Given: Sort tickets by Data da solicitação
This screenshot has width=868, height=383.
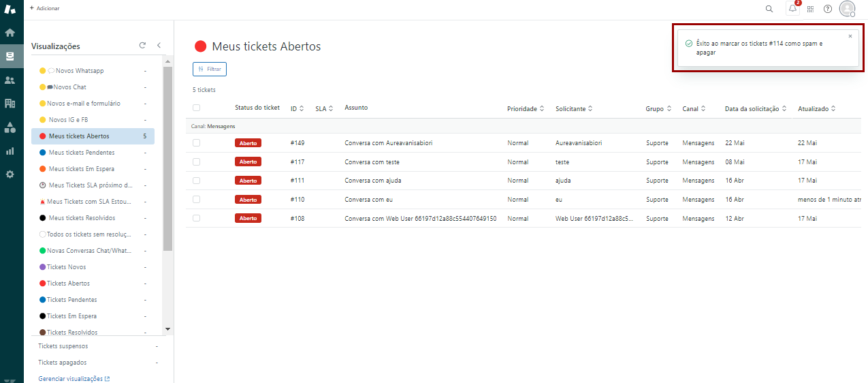Looking at the screenshot, I should click(x=756, y=109).
